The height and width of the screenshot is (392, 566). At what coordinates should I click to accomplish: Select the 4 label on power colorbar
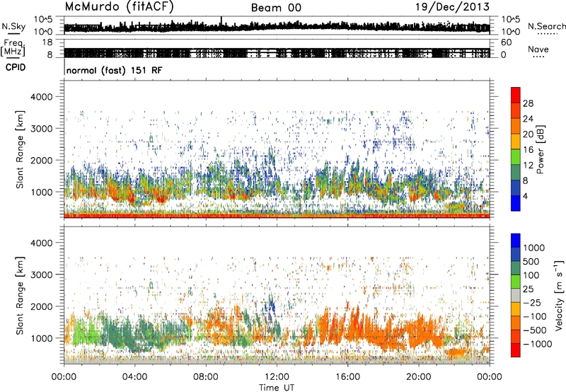click(525, 196)
